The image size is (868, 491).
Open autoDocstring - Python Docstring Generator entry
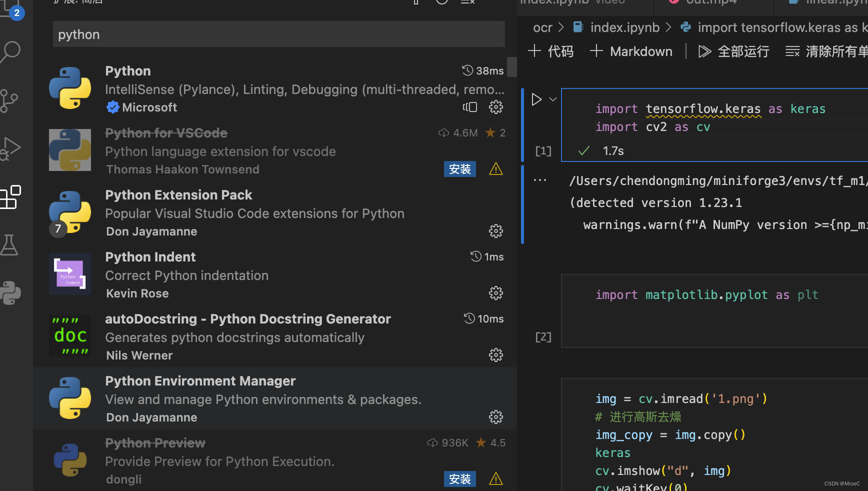(275, 336)
